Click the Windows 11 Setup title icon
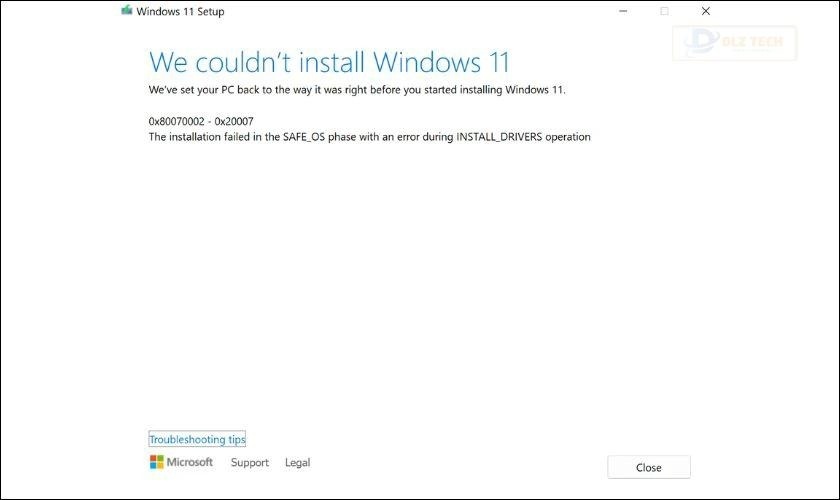The height and width of the screenshot is (500, 840). pyautogui.click(x=127, y=10)
